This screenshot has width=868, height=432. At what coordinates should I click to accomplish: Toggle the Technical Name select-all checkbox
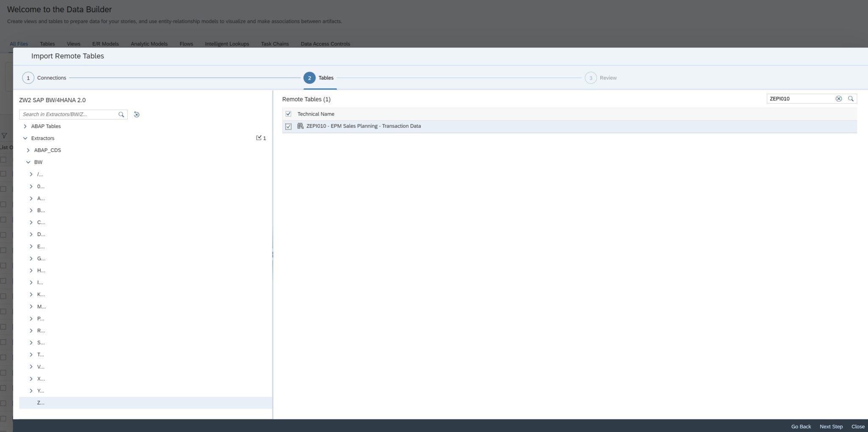pyautogui.click(x=289, y=114)
